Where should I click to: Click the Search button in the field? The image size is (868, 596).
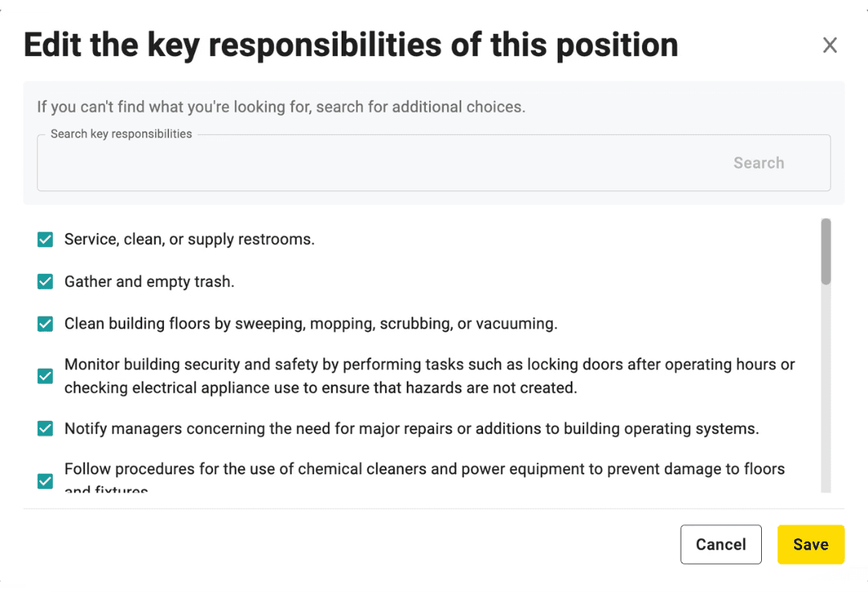click(x=759, y=163)
